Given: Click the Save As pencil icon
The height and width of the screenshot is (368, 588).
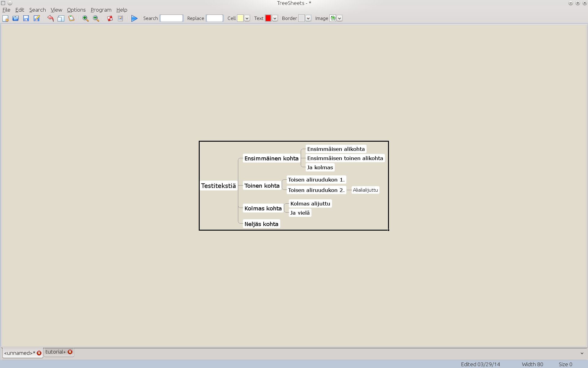Looking at the screenshot, I should pyautogui.click(x=36, y=18).
